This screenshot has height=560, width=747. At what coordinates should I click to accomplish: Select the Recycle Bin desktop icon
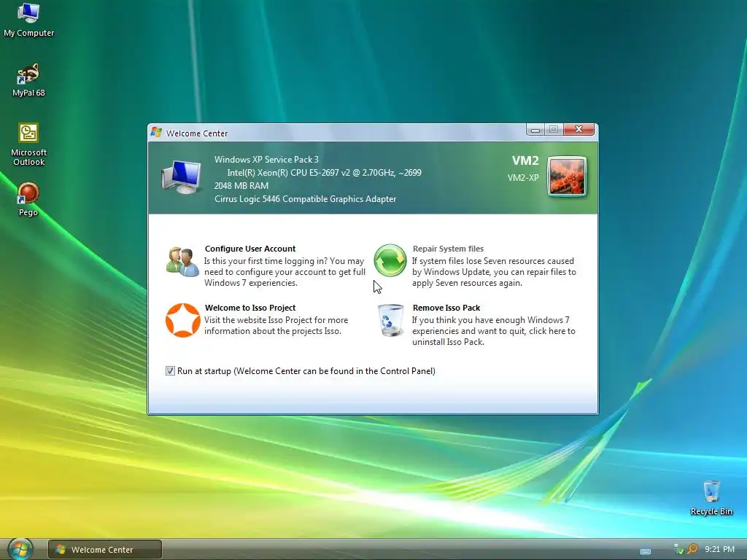[x=711, y=497]
